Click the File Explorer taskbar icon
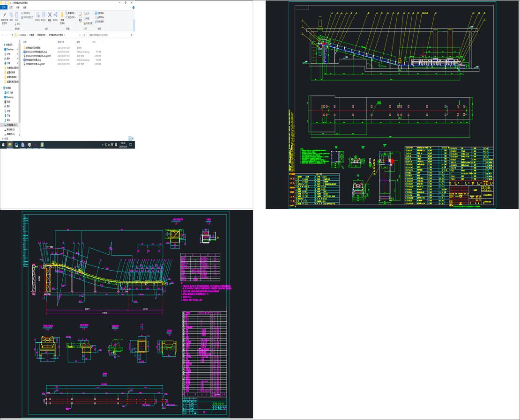This screenshot has width=520, height=420. [10, 145]
